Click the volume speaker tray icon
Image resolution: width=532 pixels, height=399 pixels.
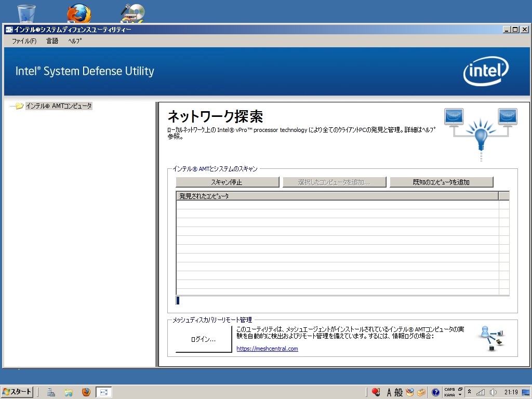coord(493,392)
